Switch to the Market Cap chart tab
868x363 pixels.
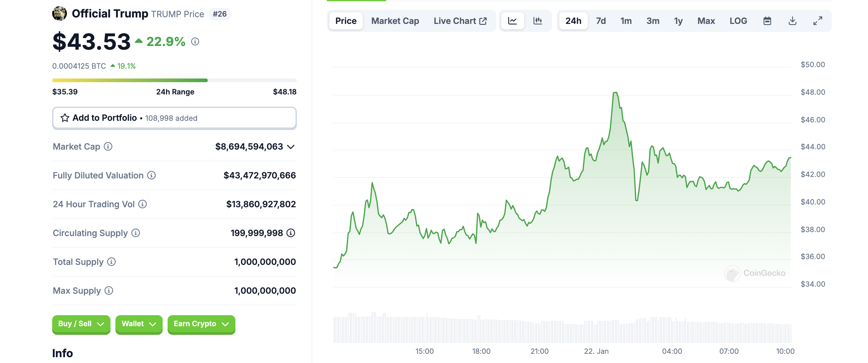click(395, 21)
